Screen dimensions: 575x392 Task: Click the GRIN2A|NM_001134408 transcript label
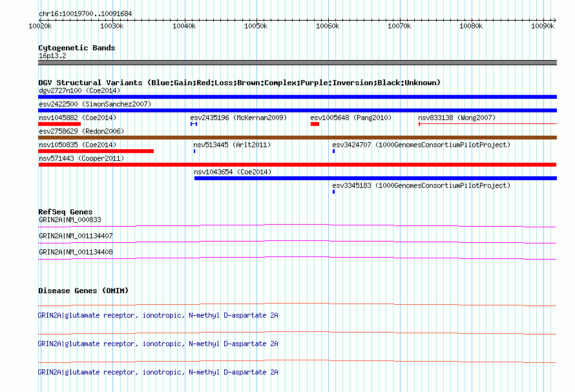pyautogui.click(x=76, y=252)
